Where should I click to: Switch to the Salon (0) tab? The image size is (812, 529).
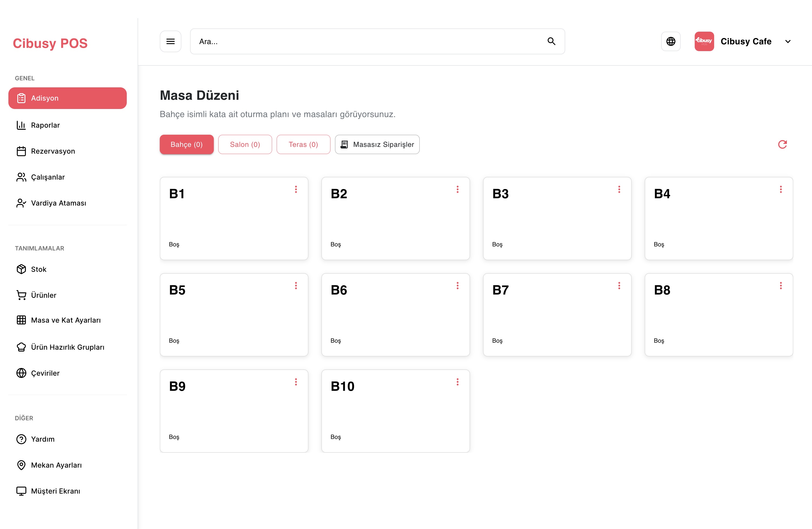pos(245,144)
